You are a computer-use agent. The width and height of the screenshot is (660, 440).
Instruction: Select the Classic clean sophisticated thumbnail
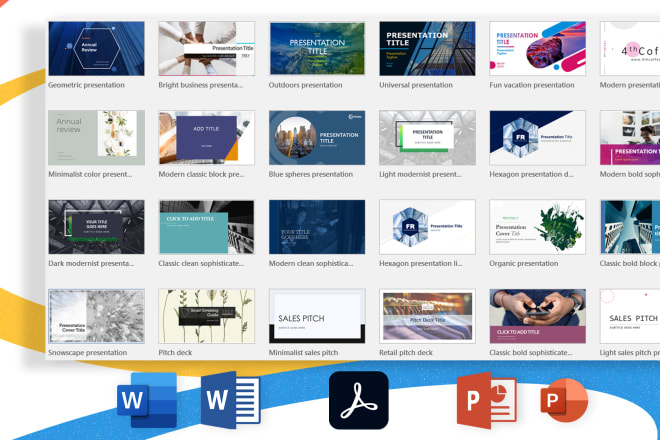tap(207, 227)
